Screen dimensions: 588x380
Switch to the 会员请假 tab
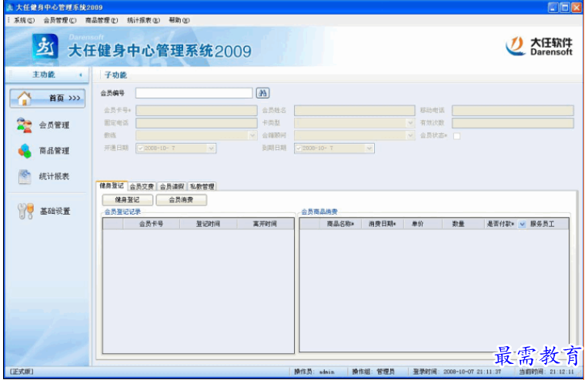coord(172,186)
